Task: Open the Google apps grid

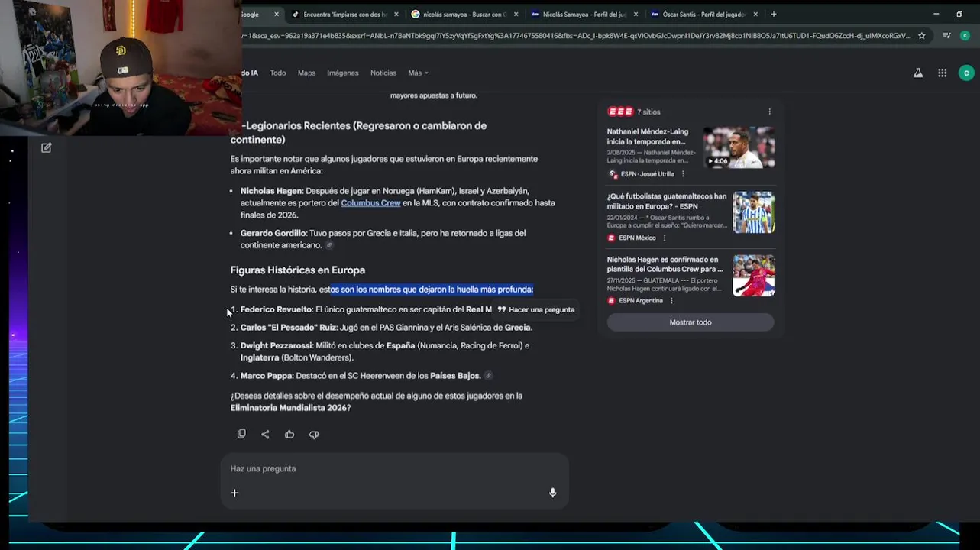Action: pyautogui.click(x=943, y=73)
